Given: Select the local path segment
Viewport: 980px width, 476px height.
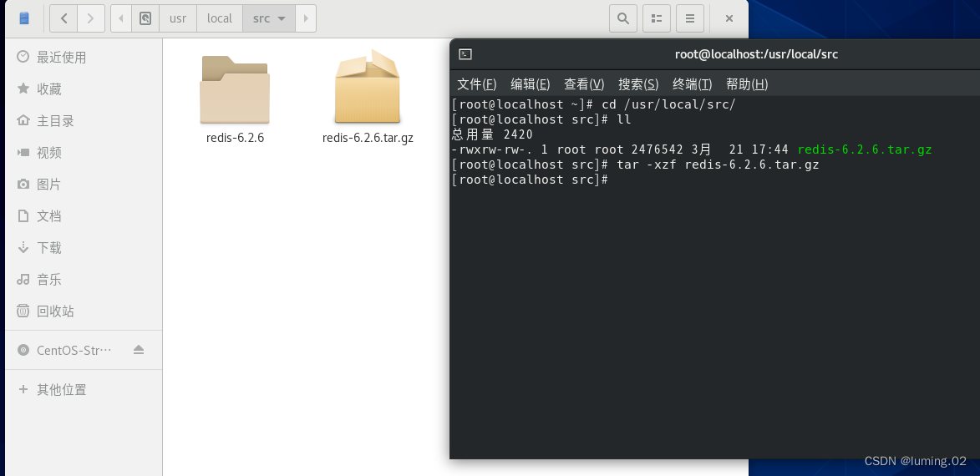Looking at the screenshot, I should [220, 18].
